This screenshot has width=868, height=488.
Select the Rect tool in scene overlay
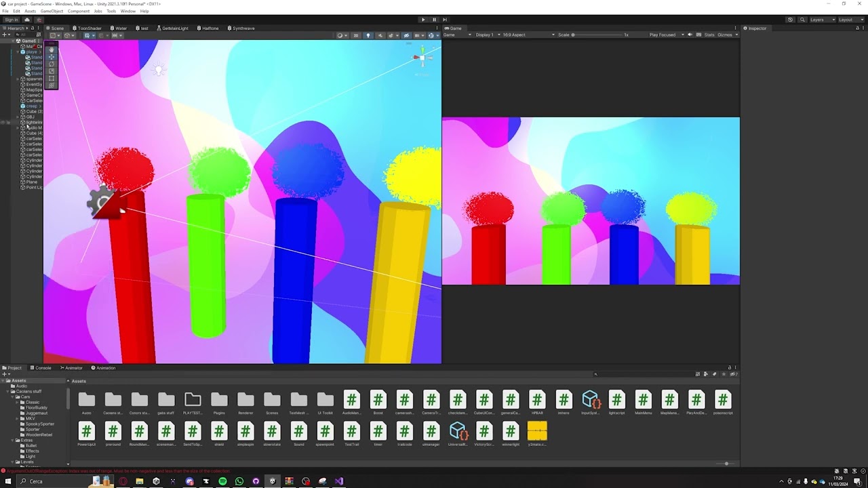click(x=52, y=78)
